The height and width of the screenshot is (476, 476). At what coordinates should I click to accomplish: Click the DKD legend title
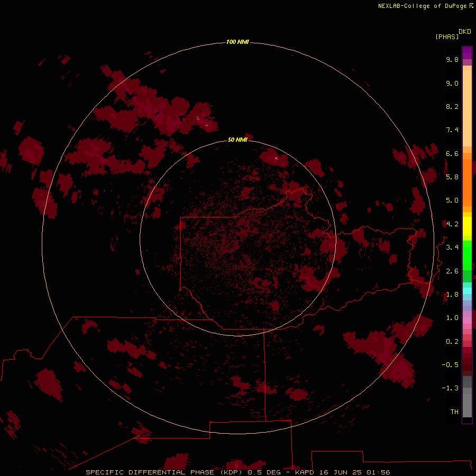465,32
